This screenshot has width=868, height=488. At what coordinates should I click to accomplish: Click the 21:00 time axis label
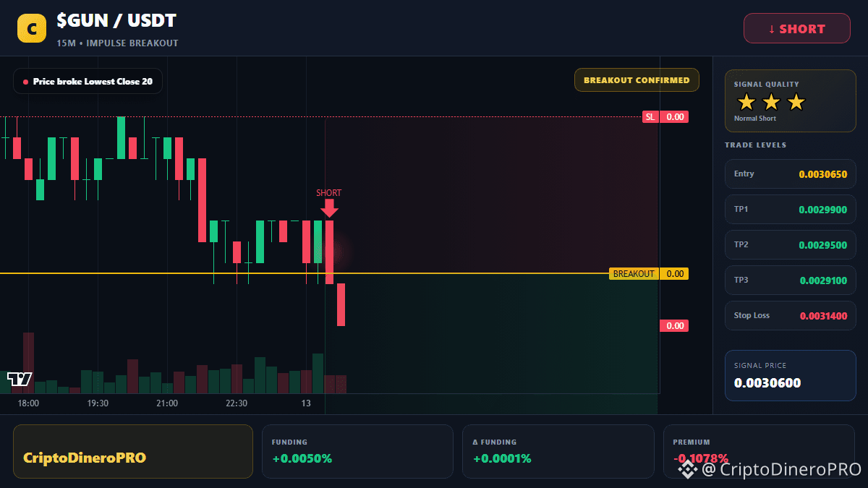167,403
